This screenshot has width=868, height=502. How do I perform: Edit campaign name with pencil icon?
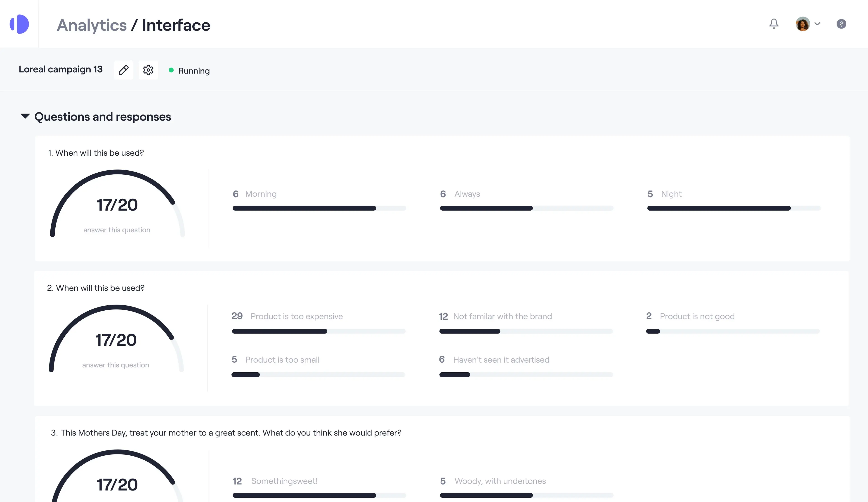(123, 70)
